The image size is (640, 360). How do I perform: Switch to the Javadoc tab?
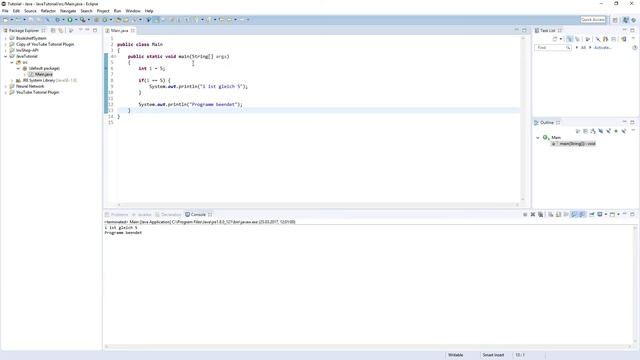pos(142,215)
